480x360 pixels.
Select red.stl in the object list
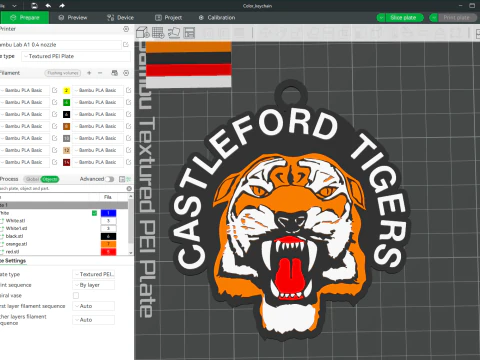point(13,252)
